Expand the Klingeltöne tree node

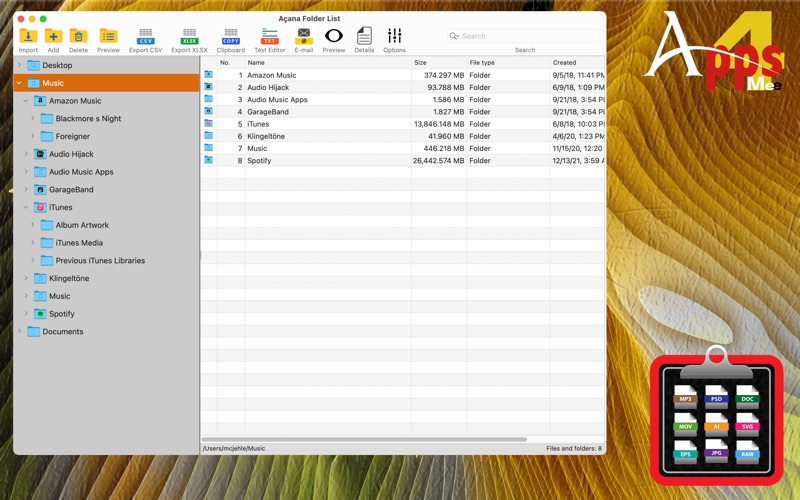[x=26, y=278]
